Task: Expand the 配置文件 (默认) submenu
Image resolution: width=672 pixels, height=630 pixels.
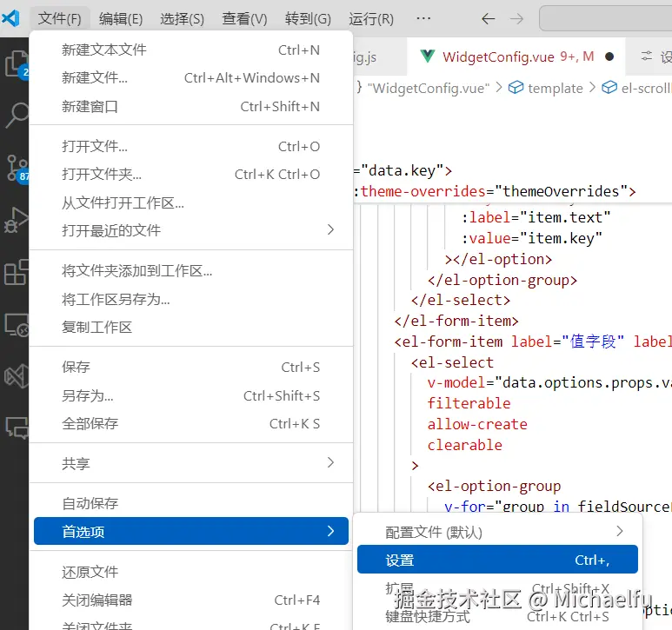Action: tap(497, 532)
